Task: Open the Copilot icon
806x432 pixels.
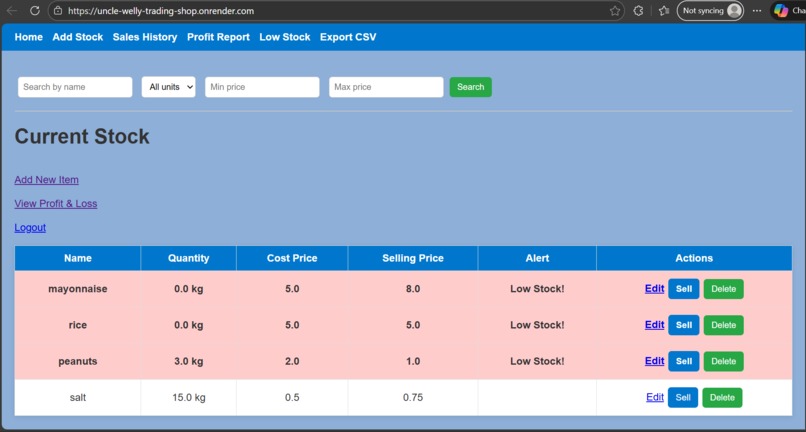Action: (781, 11)
